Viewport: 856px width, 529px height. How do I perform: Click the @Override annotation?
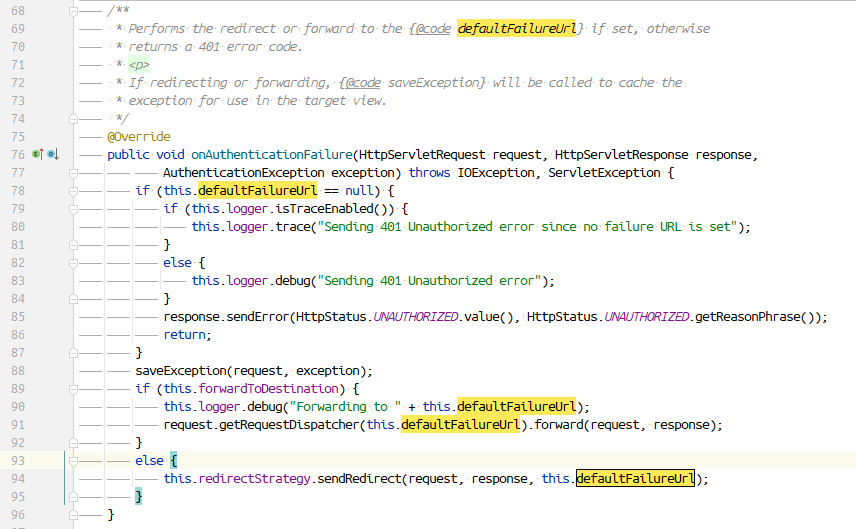tap(139, 136)
